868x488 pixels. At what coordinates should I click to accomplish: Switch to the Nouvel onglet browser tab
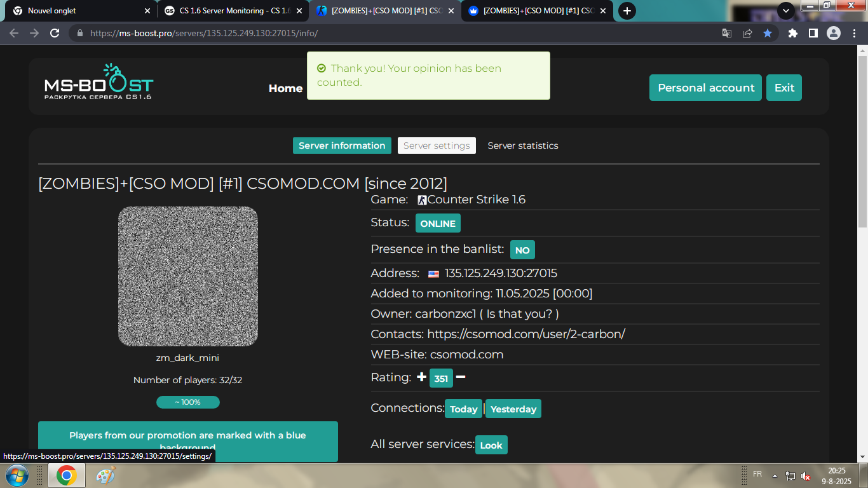point(79,11)
